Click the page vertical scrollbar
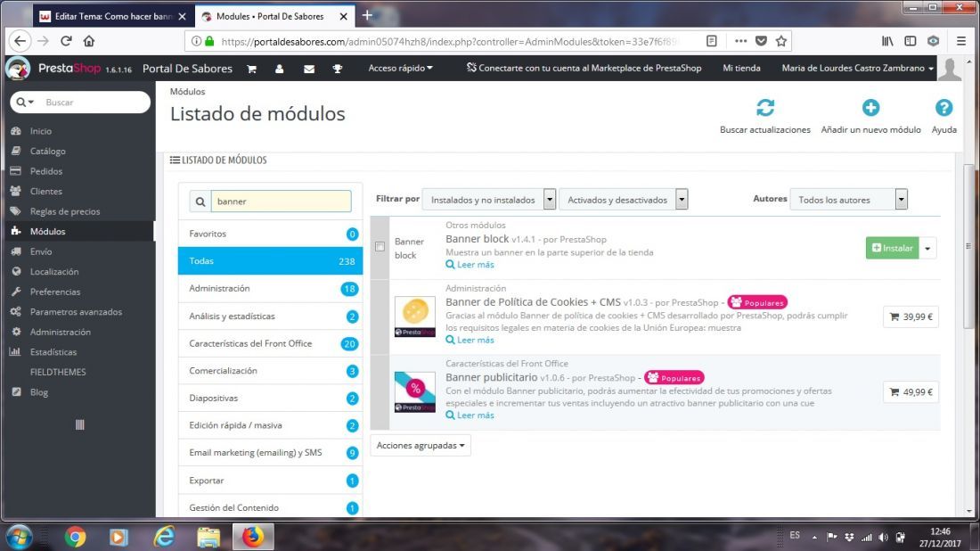This screenshot has height=551, width=980. click(968, 246)
